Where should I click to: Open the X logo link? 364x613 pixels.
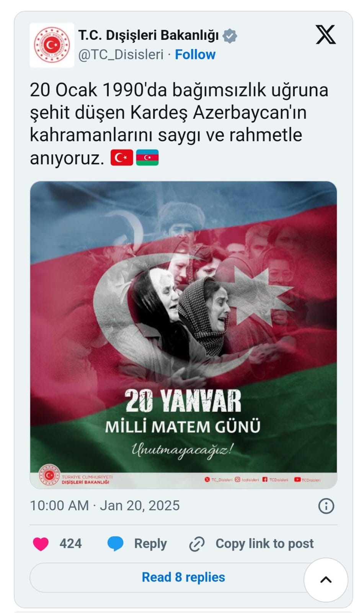tap(326, 34)
